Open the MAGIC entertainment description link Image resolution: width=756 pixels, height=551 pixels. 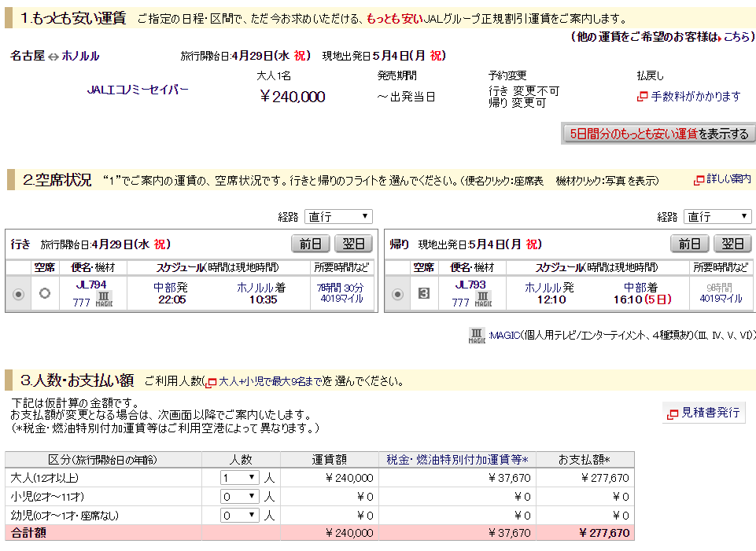pyautogui.click(x=505, y=335)
